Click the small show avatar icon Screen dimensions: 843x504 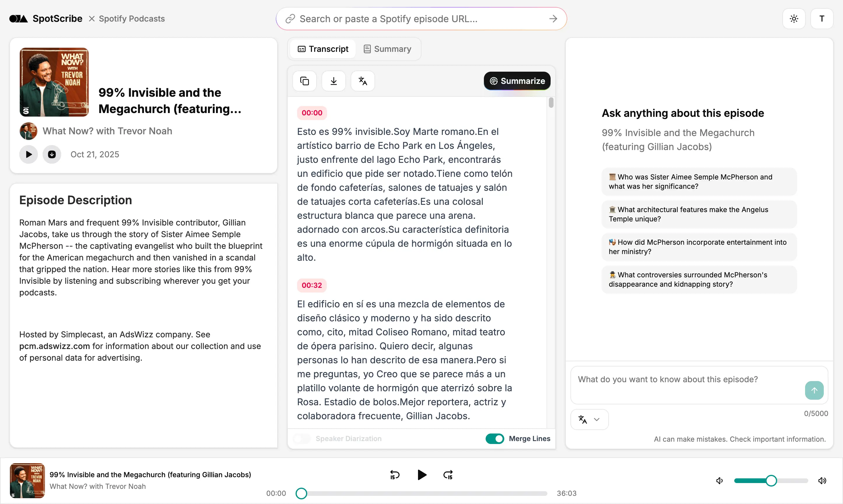[x=28, y=131]
